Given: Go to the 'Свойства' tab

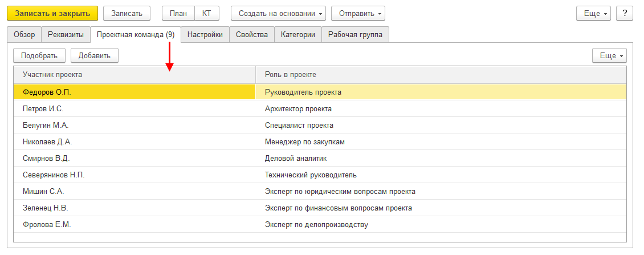Looking at the screenshot, I should (x=252, y=35).
